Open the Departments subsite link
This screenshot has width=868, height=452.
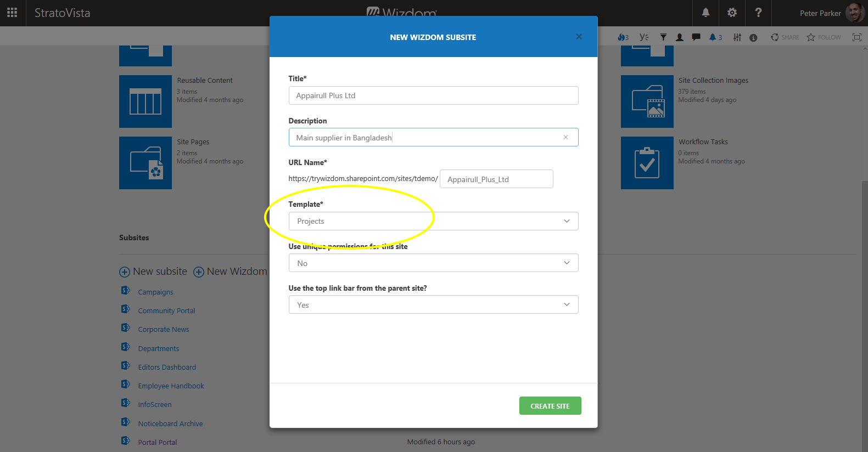[158, 348]
